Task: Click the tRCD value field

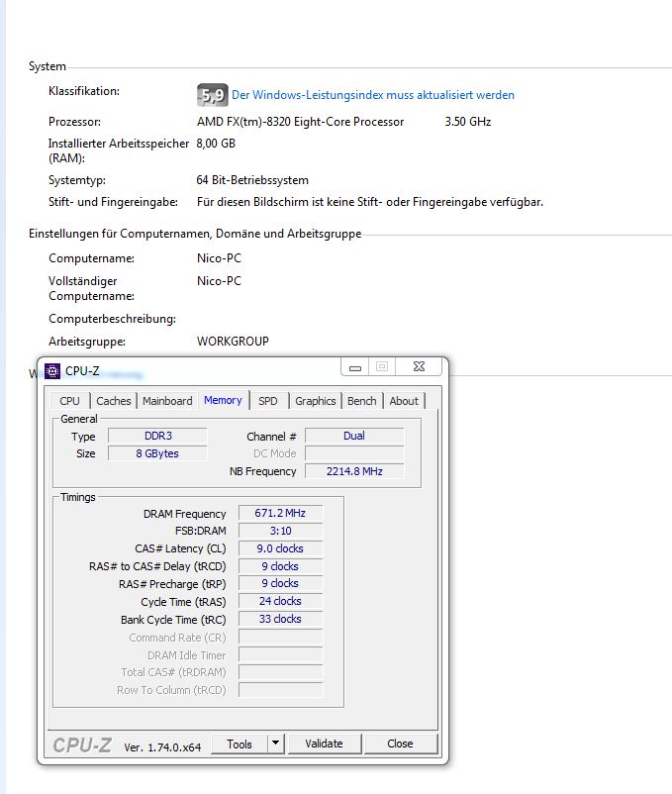Action: pyautogui.click(x=280, y=566)
